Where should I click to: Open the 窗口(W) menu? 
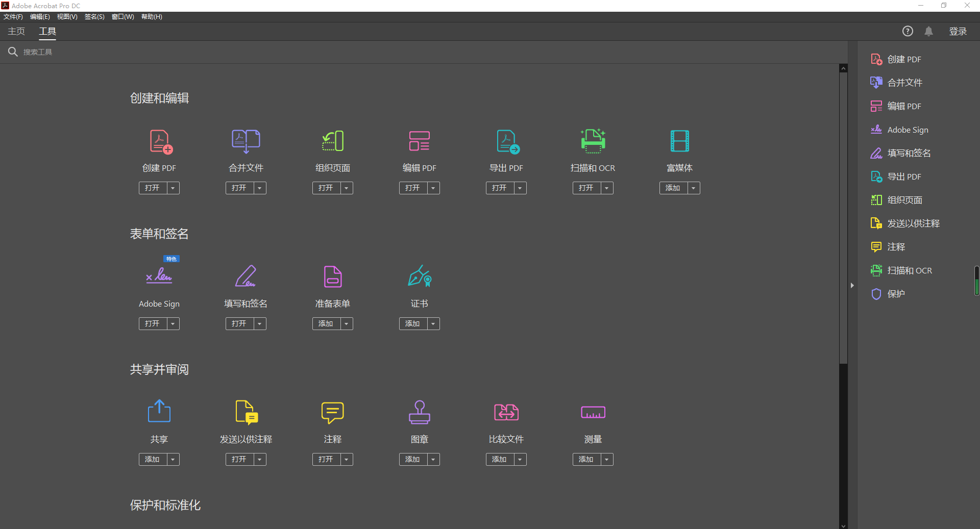click(x=123, y=17)
